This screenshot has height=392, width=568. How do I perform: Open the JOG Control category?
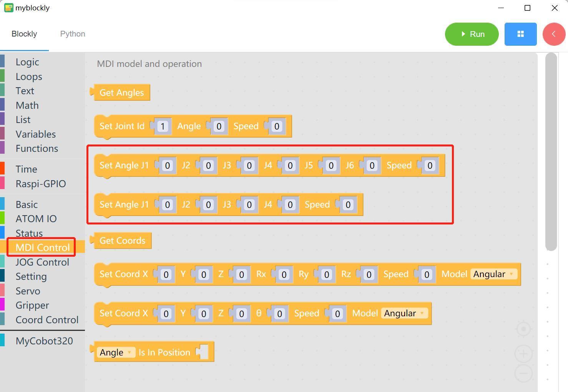click(x=42, y=262)
